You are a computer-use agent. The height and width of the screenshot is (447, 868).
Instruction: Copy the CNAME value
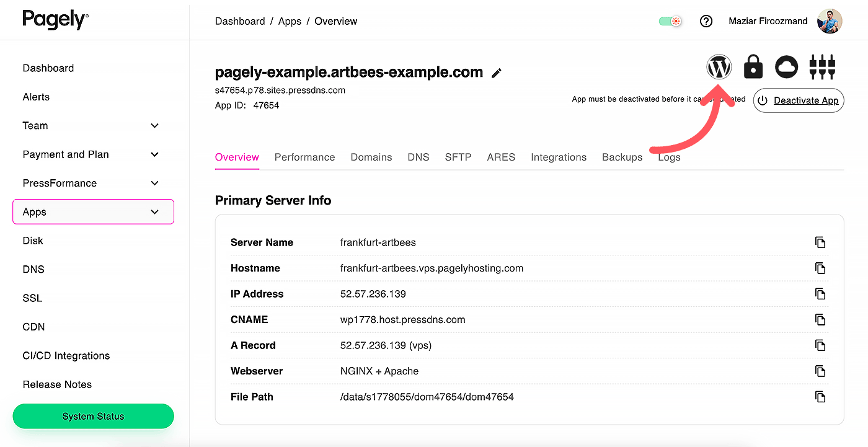click(x=820, y=320)
